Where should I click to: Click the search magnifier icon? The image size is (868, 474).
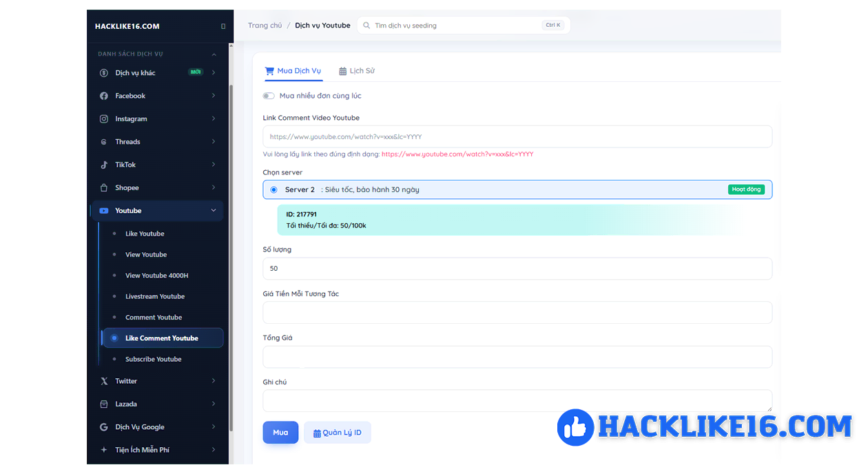click(366, 25)
